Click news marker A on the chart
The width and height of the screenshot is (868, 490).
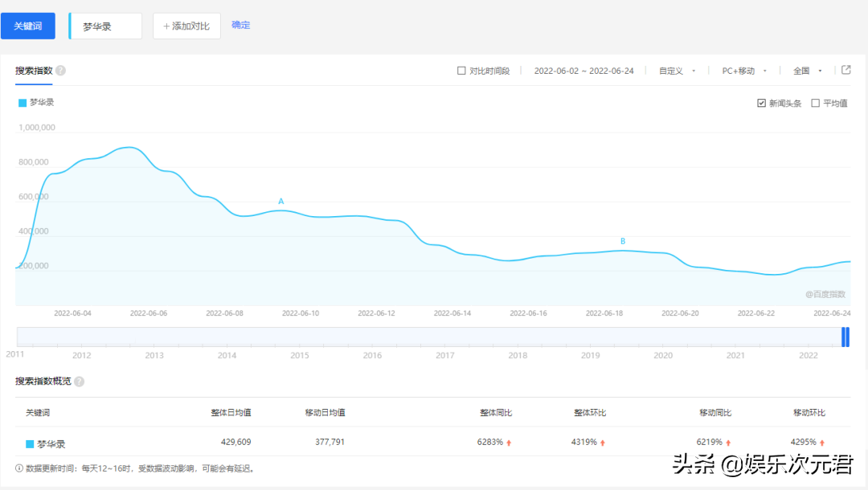pos(281,201)
